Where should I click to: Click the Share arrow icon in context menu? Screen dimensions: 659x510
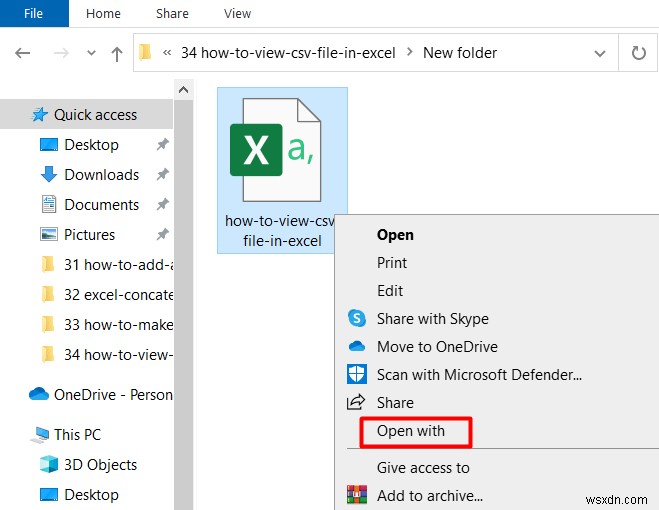356,402
